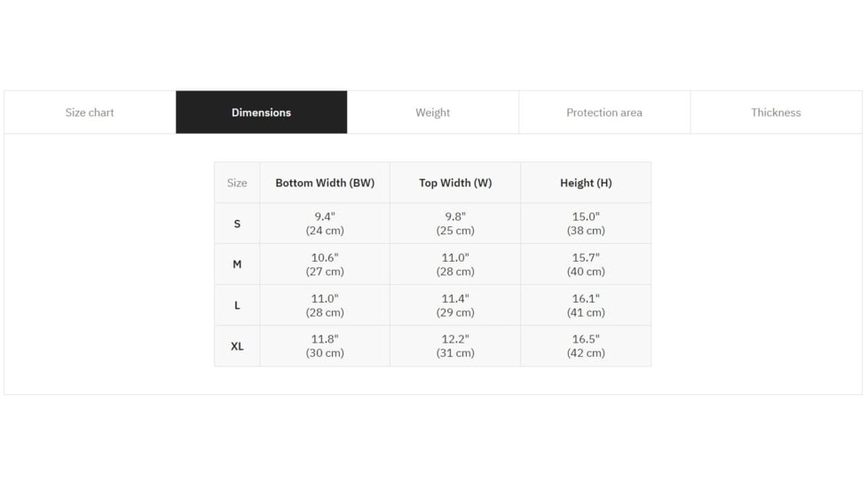Screen dimensions: 868x488
Task: Open the Thickness tab
Action: coord(776,113)
